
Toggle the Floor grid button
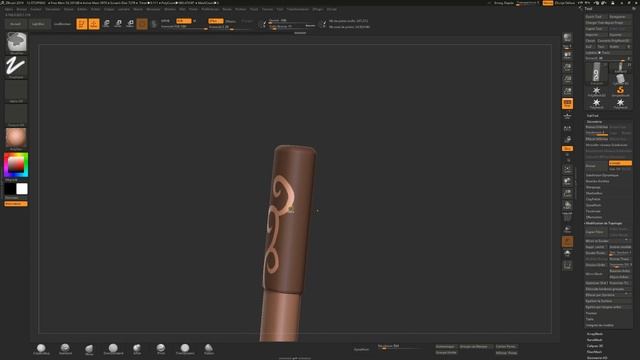[567, 116]
